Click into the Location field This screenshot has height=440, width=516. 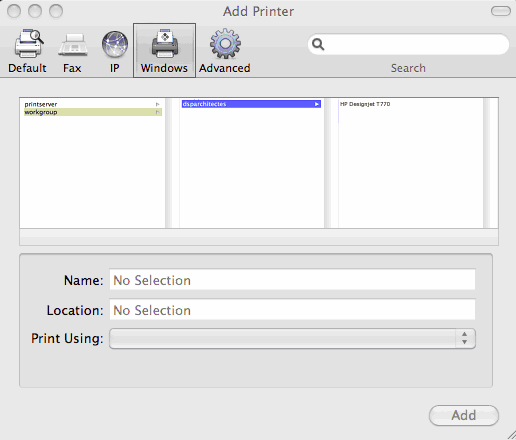click(292, 310)
